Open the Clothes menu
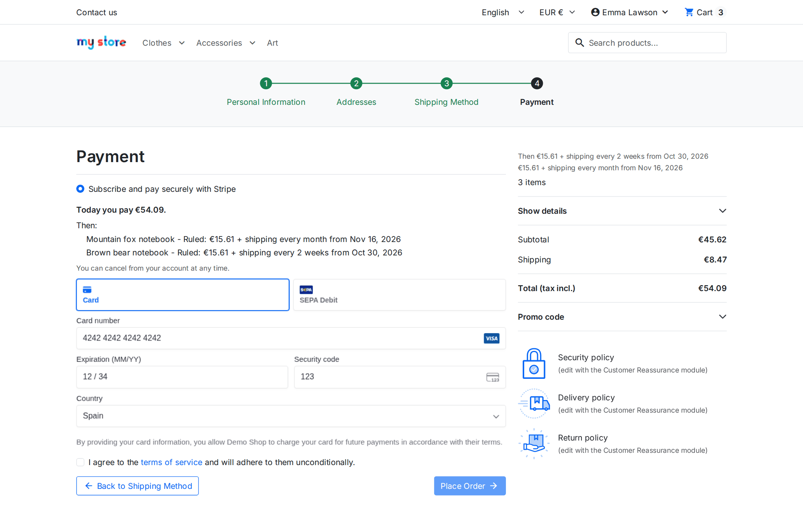The height and width of the screenshot is (532, 803). [164, 43]
